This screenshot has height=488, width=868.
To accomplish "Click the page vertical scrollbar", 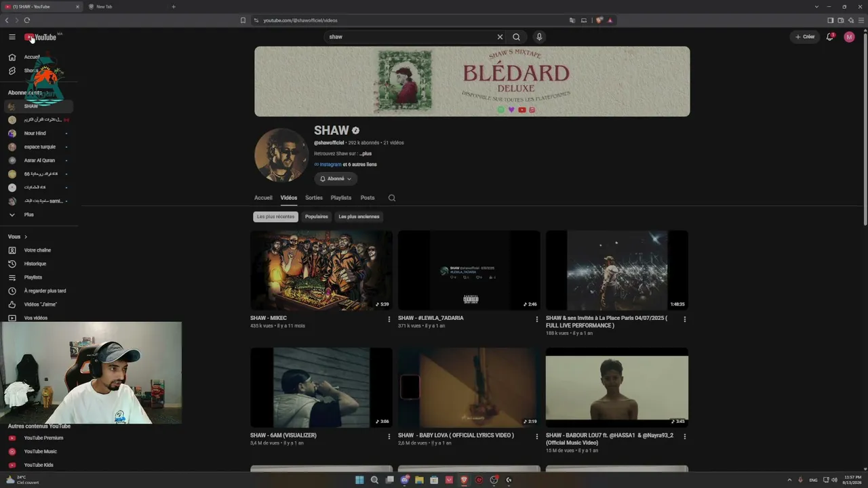I will pos(865,129).
